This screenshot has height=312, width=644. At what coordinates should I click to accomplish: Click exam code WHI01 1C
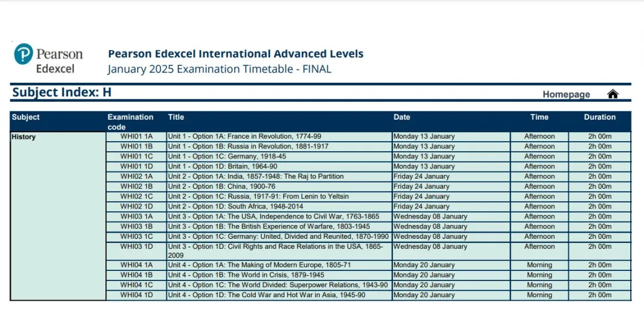[137, 157]
